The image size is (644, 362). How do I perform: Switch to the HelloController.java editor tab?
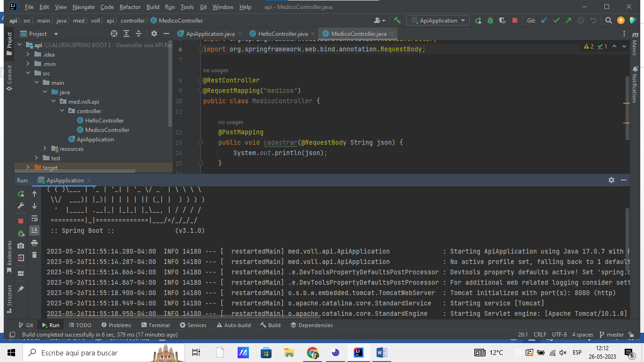point(283,33)
